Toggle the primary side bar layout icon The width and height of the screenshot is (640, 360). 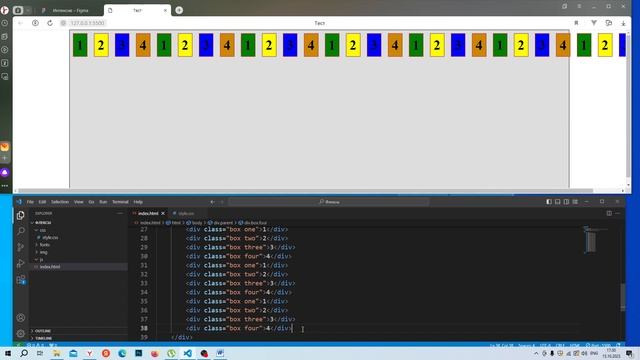pyautogui.click(x=549, y=202)
